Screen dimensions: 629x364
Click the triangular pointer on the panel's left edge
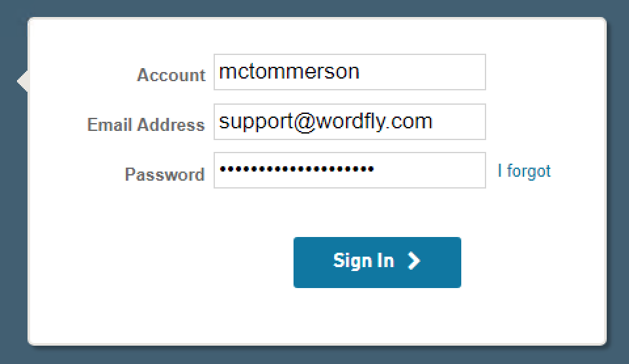22,81
